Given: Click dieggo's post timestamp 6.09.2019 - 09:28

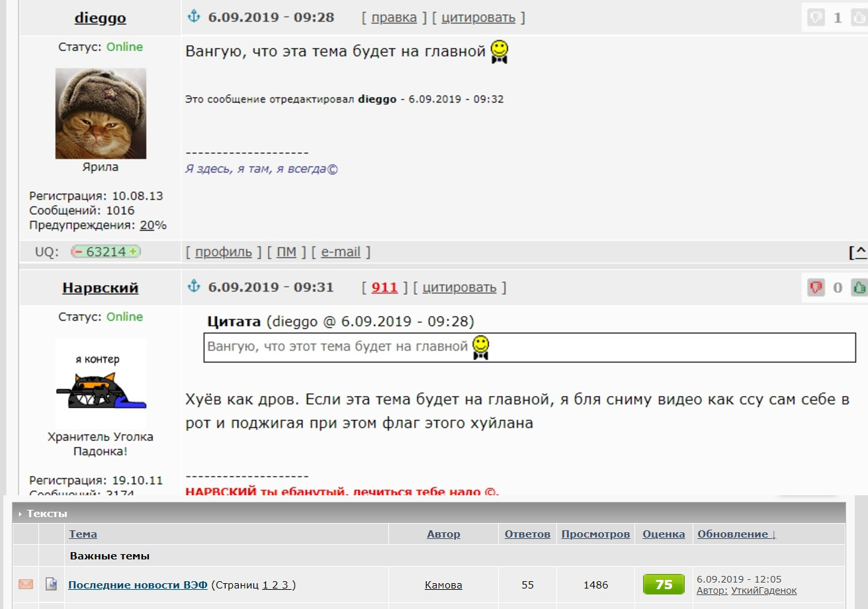Looking at the screenshot, I should tap(271, 18).
